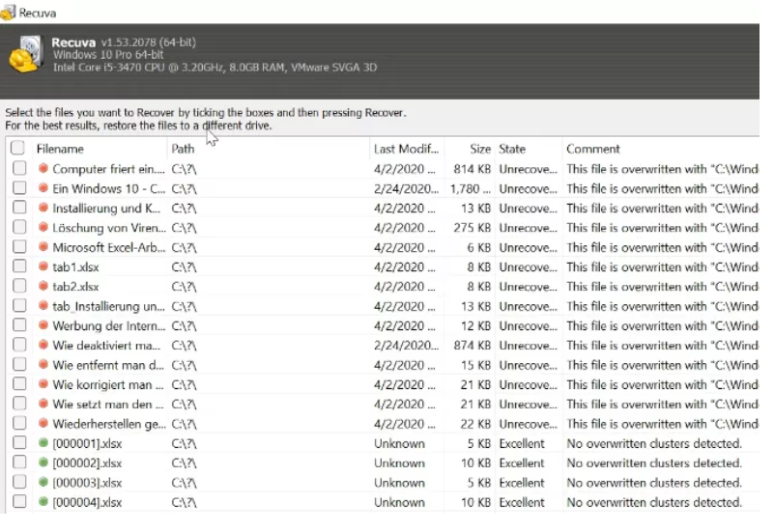Select checkbox for [000004].xlsx

tap(19, 501)
